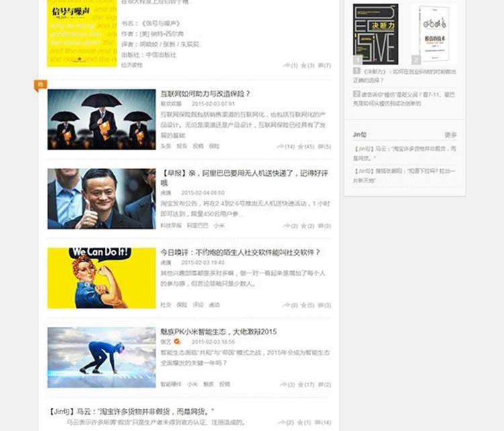Click the verified badge beside 魅族 article author
Screen dimensions: 504x431
[177, 342]
